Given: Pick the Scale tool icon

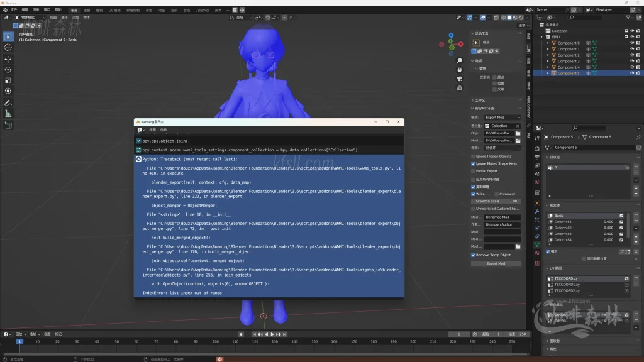Looking at the screenshot, I should 8,80.
